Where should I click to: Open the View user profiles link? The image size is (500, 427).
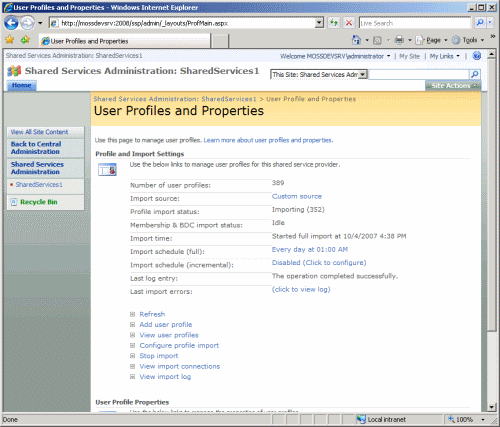pyautogui.click(x=169, y=335)
